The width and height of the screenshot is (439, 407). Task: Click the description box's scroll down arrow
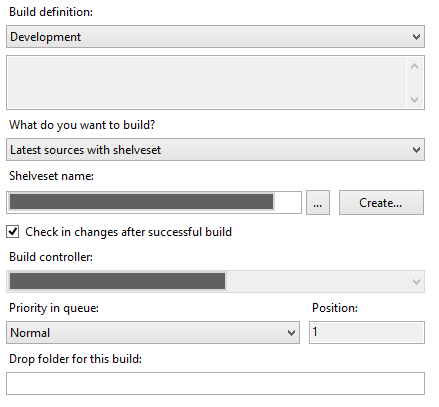pyautogui.click(x=414, y=99)
